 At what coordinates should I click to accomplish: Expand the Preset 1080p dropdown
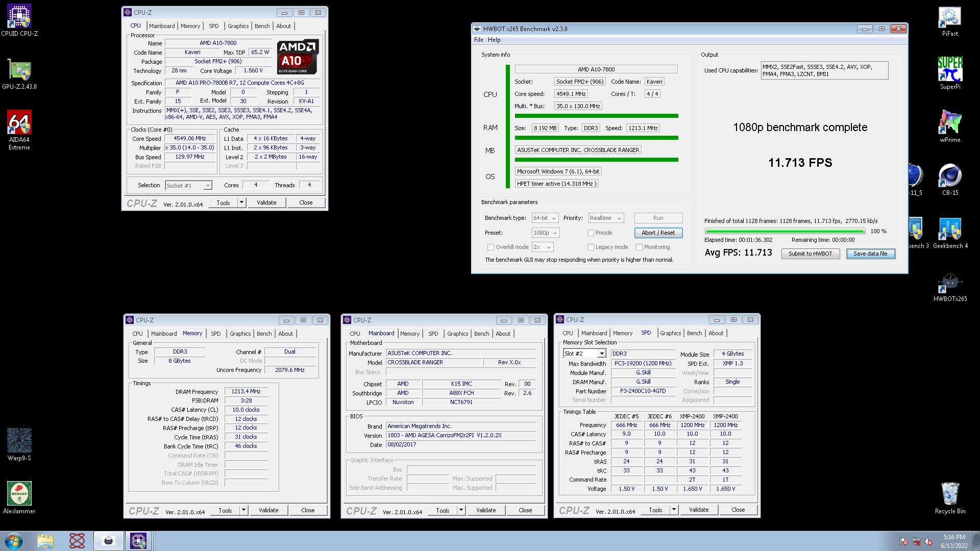pyautogui.click(x=545, y=233)
